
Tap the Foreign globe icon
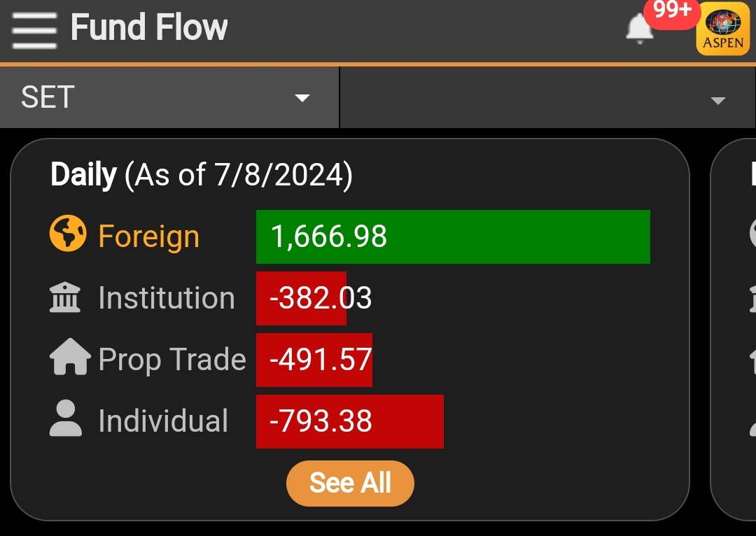pos(68,234)
